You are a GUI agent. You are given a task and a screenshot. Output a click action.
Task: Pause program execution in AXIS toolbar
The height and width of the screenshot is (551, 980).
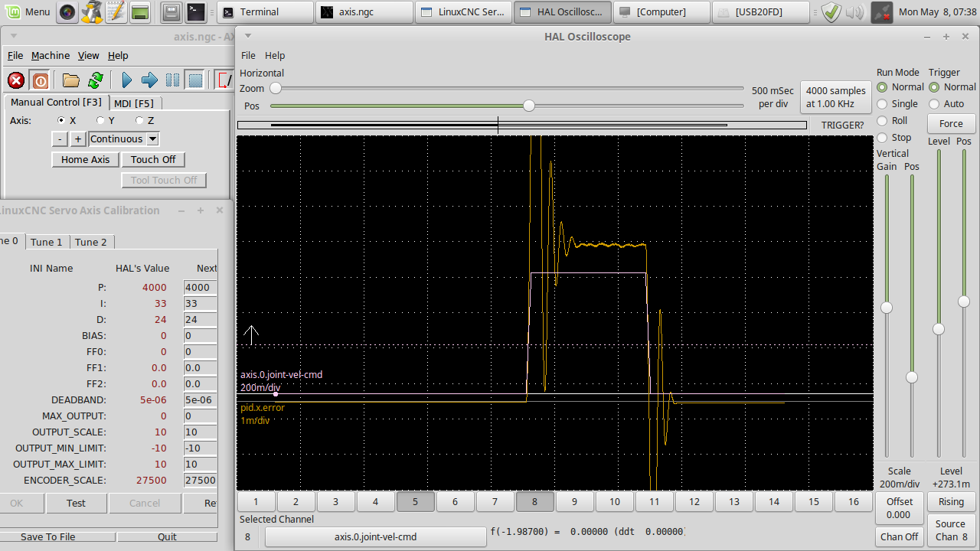(x=173, y=80)
